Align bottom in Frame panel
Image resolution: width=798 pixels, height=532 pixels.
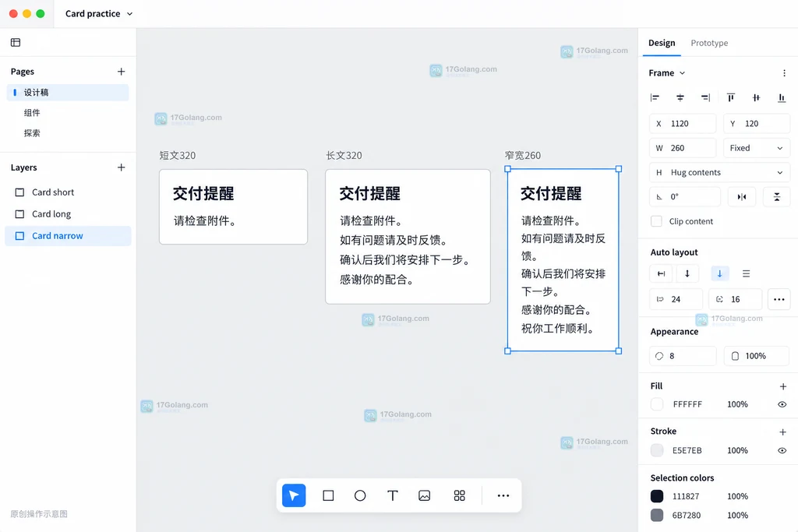[782, 97]
